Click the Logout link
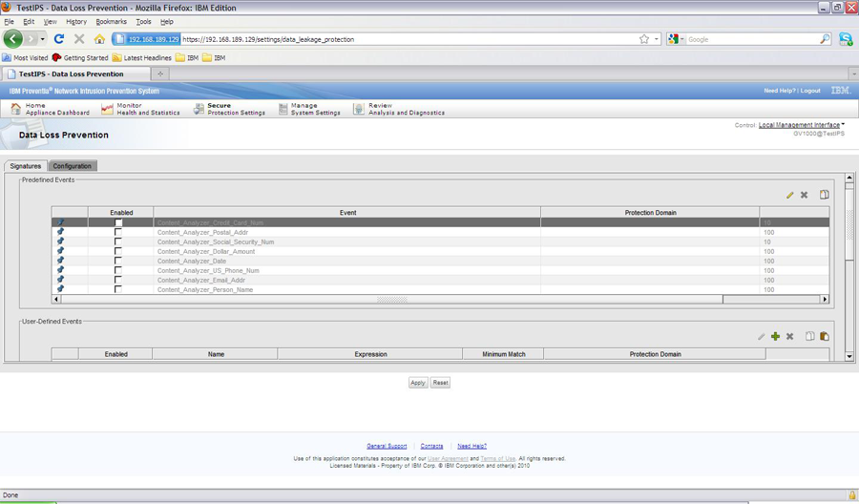The width and height of the screenshot is (859, 504). click(x=810, y=91)
